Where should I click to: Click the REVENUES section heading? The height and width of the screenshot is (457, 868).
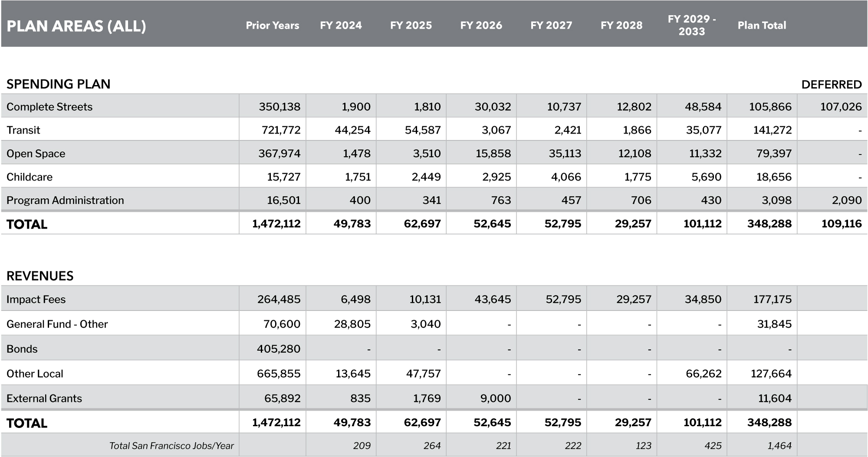click(x=40, y=276)
